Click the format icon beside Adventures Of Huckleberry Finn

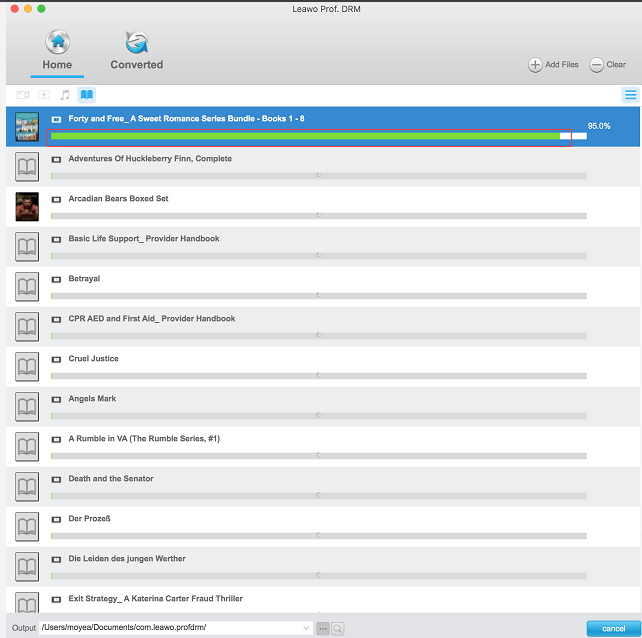[x=56, y=160]
